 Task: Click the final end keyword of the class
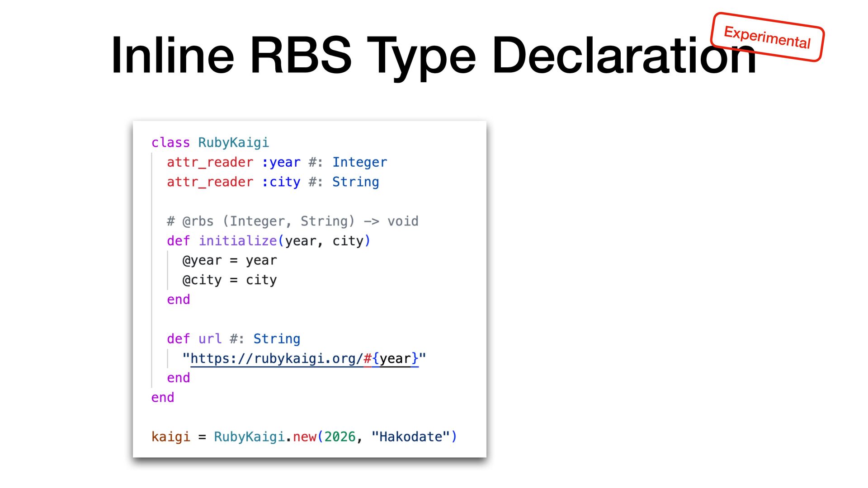click(162, 398)
